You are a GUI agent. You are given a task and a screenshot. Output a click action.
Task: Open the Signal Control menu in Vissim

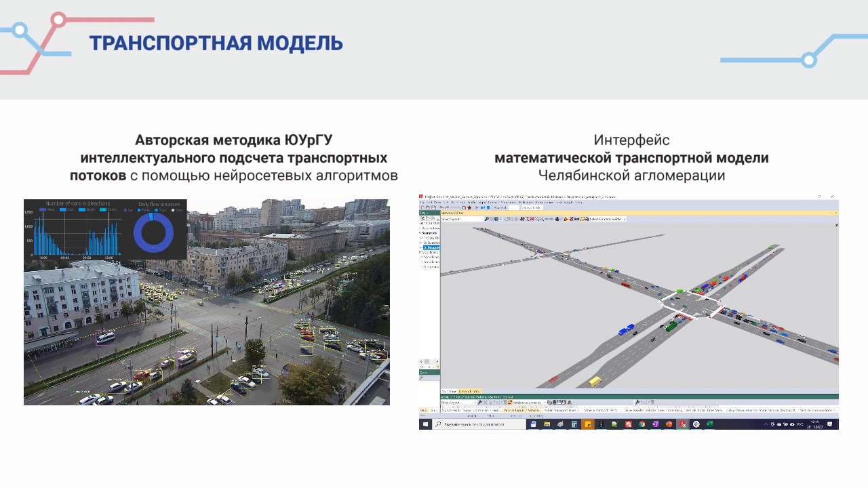[489, 202]
